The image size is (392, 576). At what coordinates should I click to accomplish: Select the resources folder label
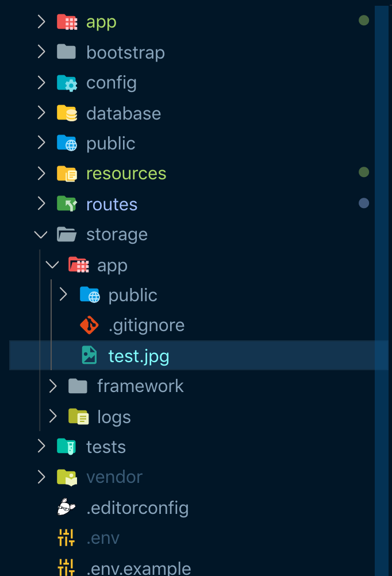click(126, 174)
